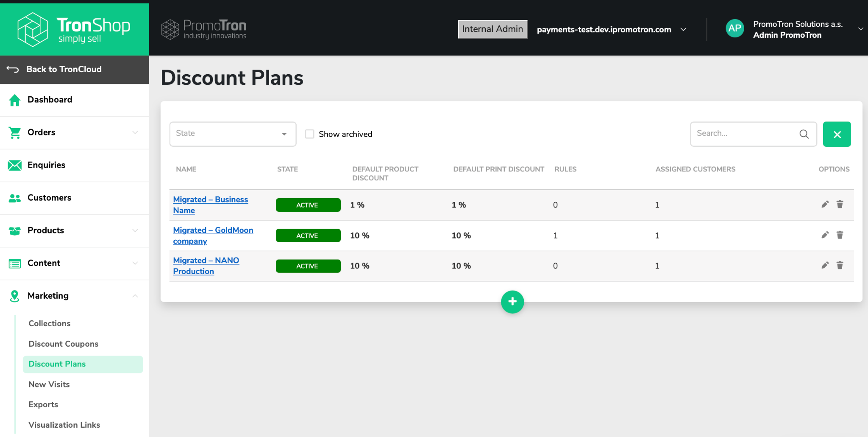Click the STATE column header
Image resolution: width=868 pixels, height=437 pixels.
pos(287,169)
